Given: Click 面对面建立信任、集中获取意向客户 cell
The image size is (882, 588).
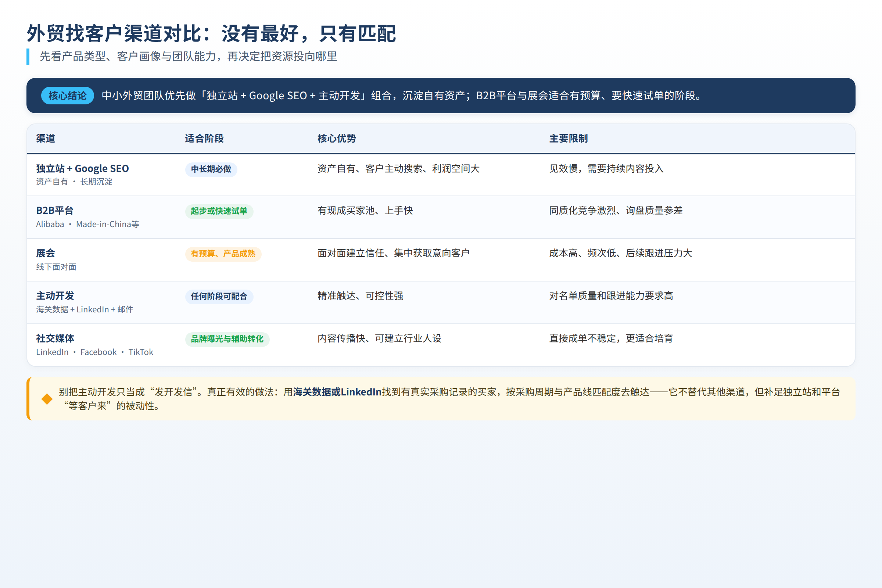Looking at the screenshot, I should point(393,253).
